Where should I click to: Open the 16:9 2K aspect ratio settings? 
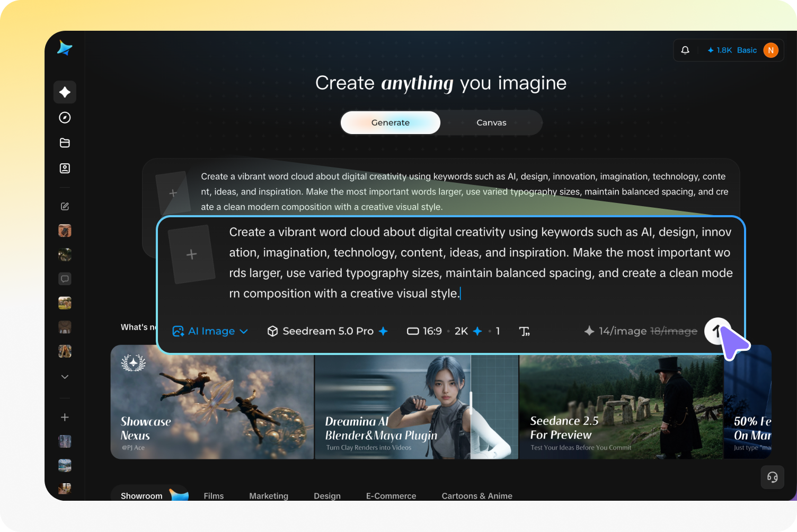pos(453,331)
